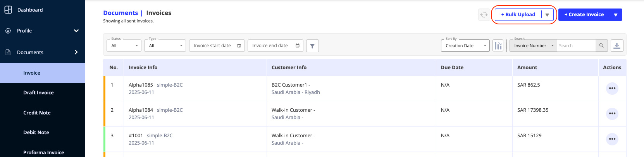This screenshot has width=644, height=157.
Task: Expand the Profile sidebar menu
Action: [x=42, y=31]
